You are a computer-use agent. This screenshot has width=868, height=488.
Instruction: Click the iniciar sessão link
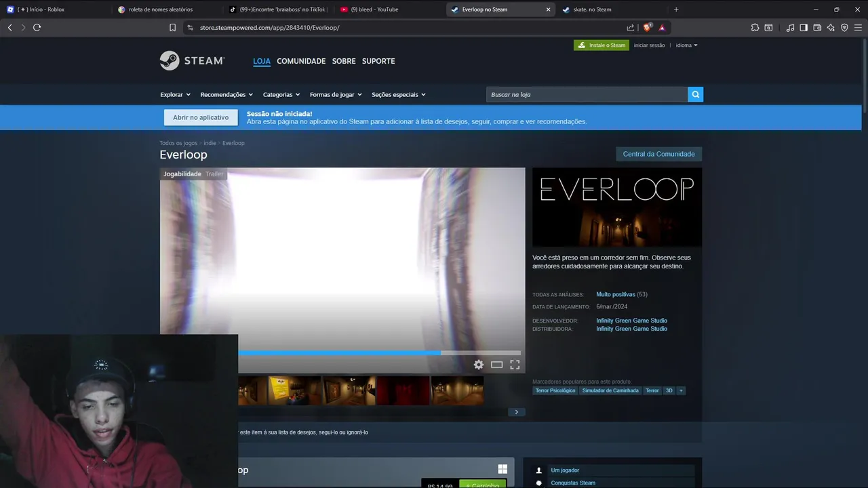coord(650,45)
